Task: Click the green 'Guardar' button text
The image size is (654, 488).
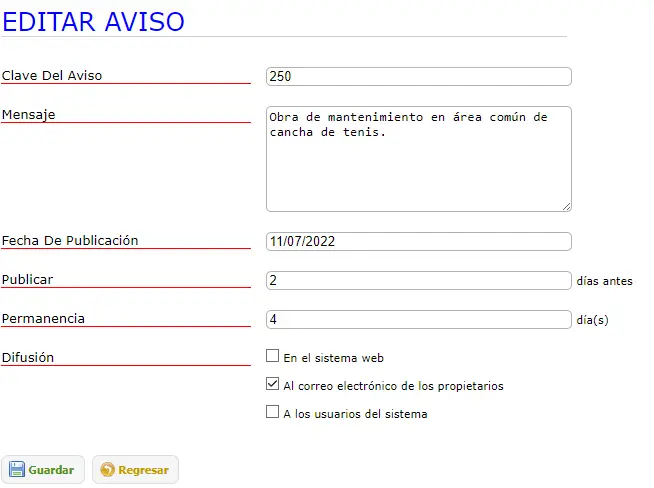Action: pos(51,470)
